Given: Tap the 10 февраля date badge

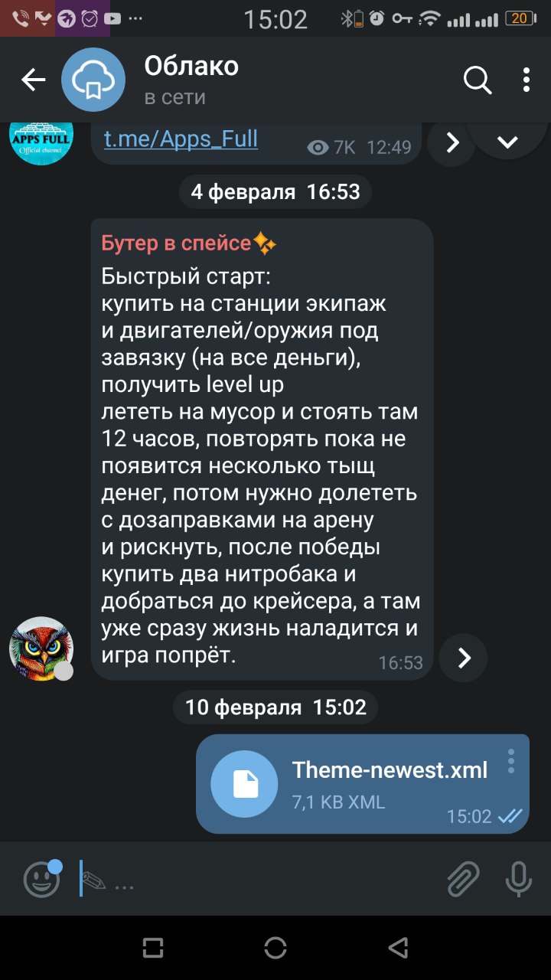Looking at the screenshot, I should click(x=275, y=707).
